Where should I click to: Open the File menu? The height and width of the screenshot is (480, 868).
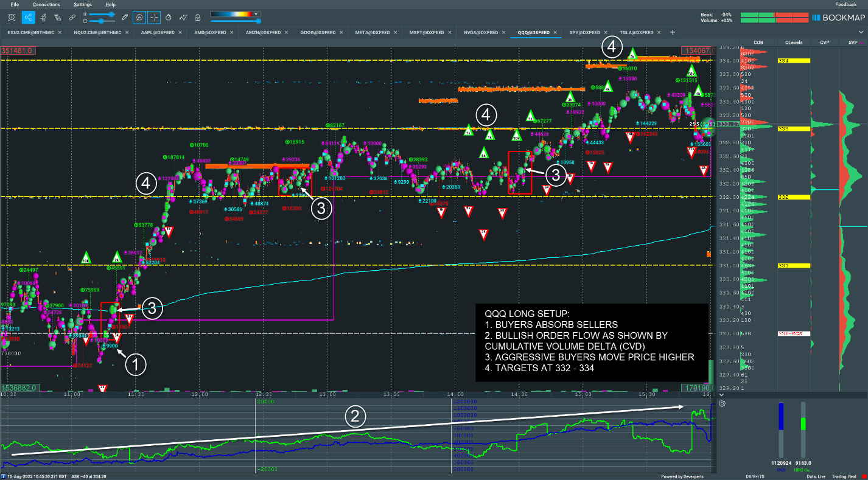click(15, 4)
